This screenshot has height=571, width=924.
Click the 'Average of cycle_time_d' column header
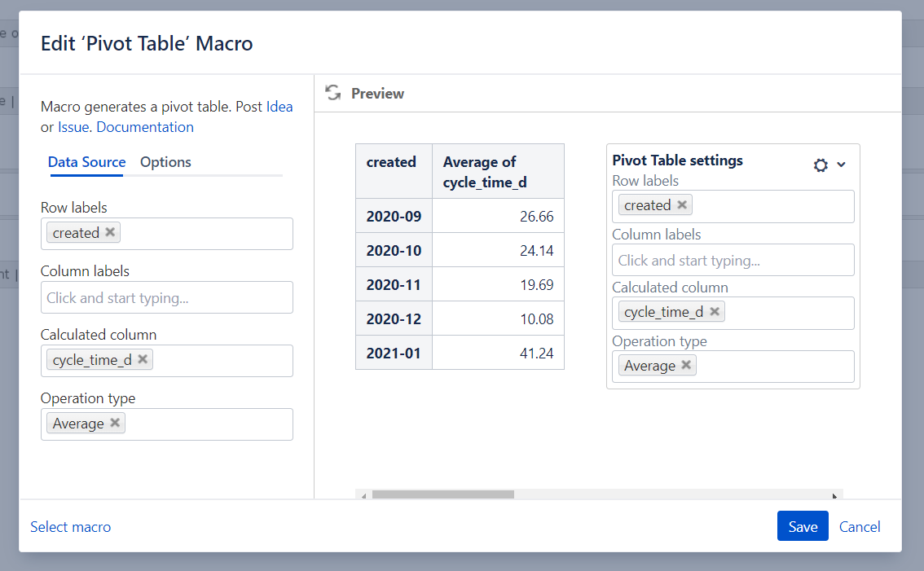click(498, 171)
